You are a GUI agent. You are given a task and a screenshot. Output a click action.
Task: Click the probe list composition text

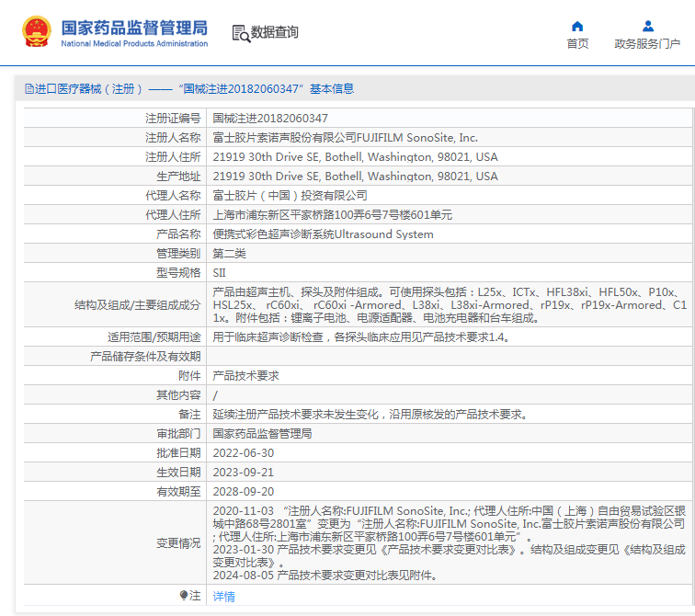450,305
